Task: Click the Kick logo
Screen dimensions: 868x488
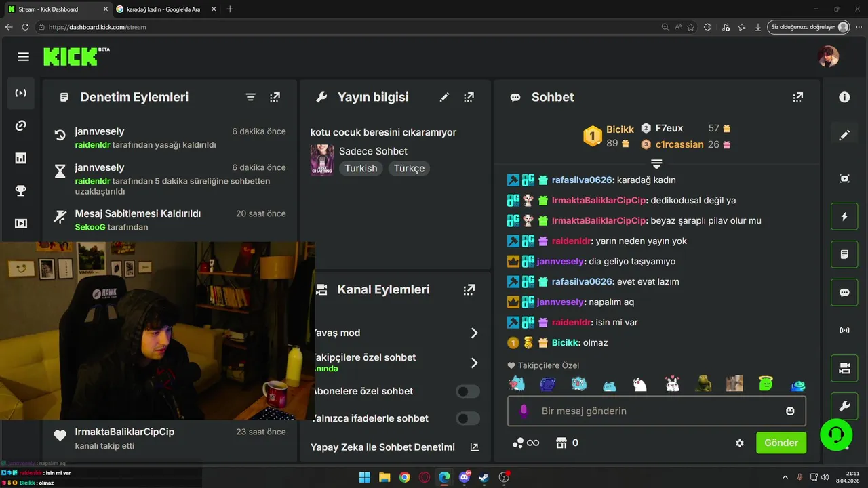Action: pyautogui.click(x=76, y=56)
